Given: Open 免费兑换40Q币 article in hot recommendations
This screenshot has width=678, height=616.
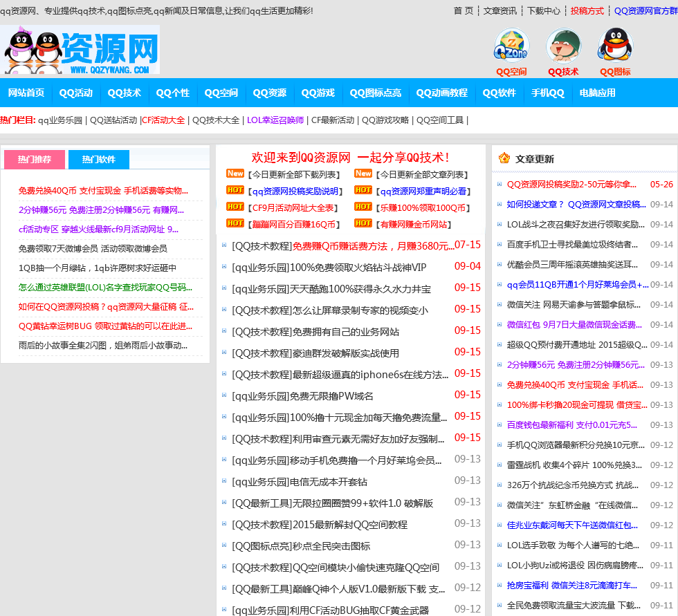Looking at the screenshot, I should (103, 191).
